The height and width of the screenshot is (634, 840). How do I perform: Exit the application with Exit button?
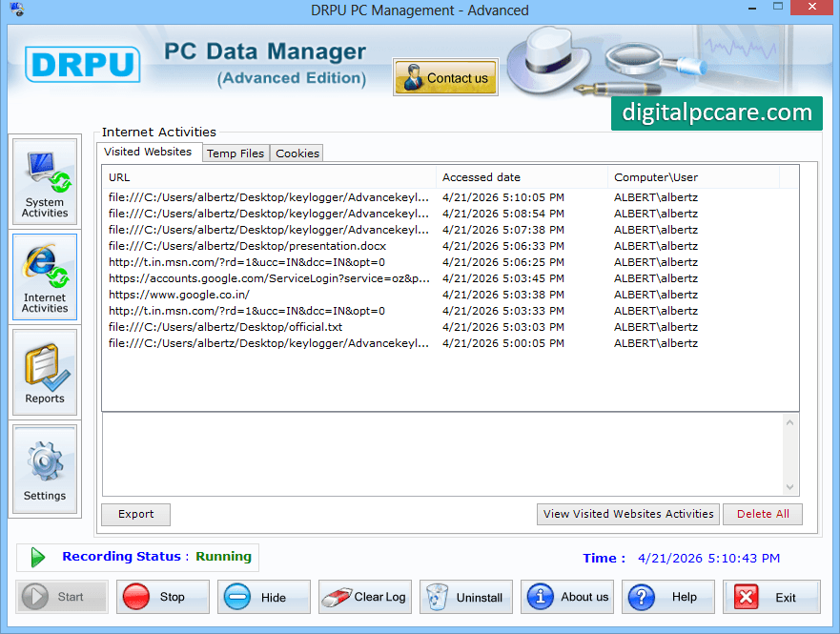pos(771,597)
